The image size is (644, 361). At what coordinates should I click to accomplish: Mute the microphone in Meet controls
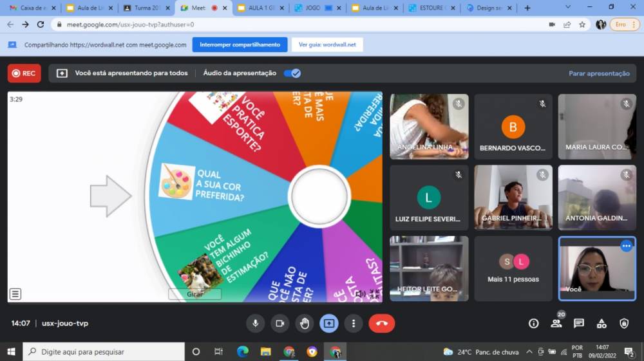256,323
